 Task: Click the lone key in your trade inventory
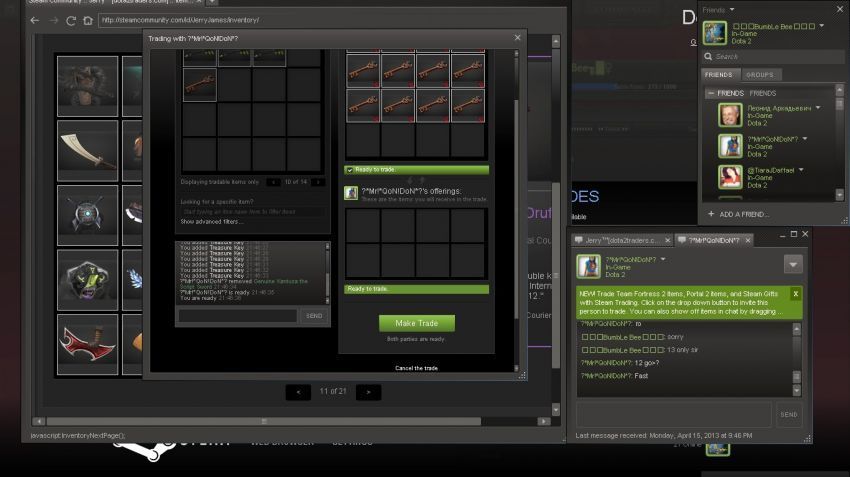199,85
